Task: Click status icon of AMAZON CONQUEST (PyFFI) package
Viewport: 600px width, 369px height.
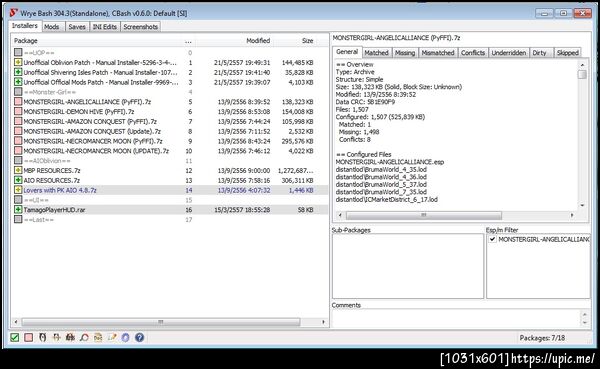Action: coord(18,121)
